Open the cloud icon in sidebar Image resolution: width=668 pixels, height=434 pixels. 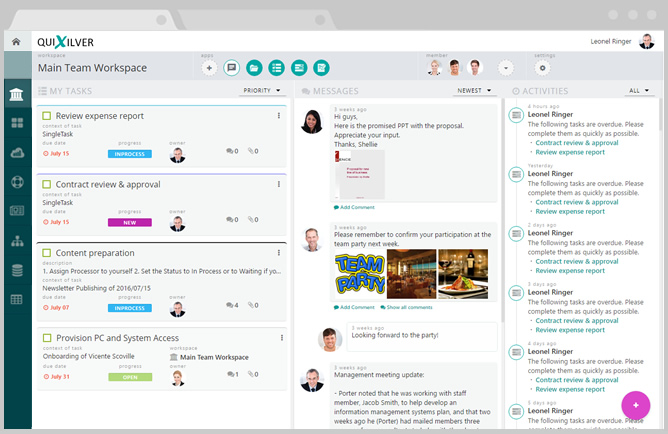(17, 152)
